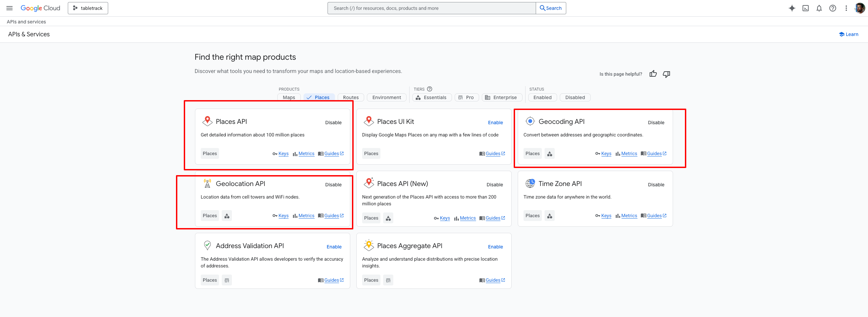Image resolution: width=868 pixels, height=317 pixels.
Task: Click Pro tier icon on Address Validation API card
Action: coord(227,280)
